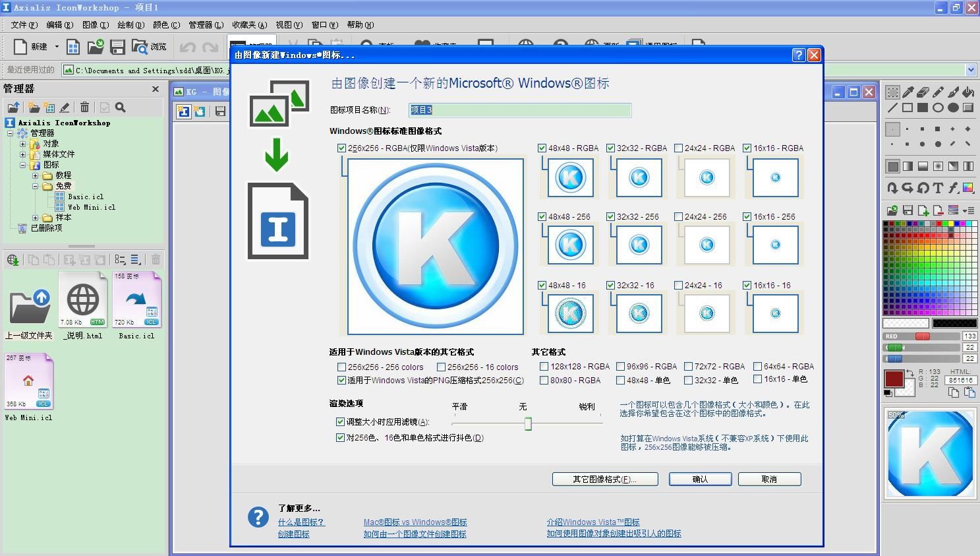980x556 pixels.
Task: Collapse the 图标 tree node
Action: point(22,165)
